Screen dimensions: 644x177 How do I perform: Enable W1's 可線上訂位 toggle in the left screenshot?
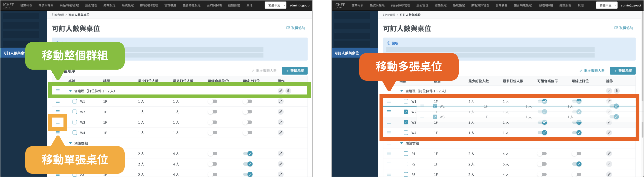(247, 101)
